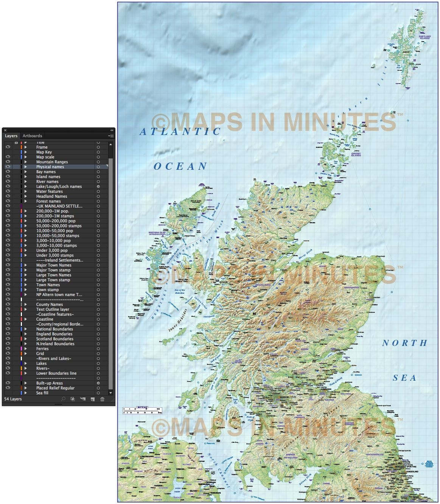Expand the Built-up Areas layer

point(26,383)
